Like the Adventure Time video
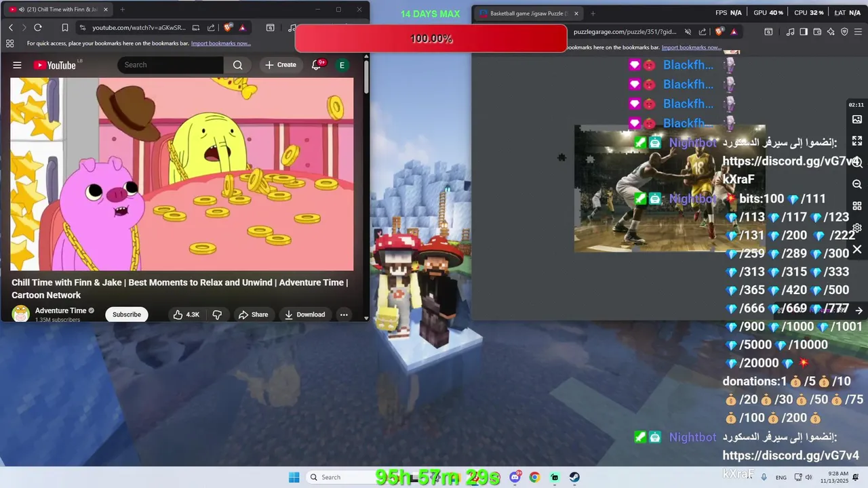Screen dimensions: 868x488 point(185,314)
